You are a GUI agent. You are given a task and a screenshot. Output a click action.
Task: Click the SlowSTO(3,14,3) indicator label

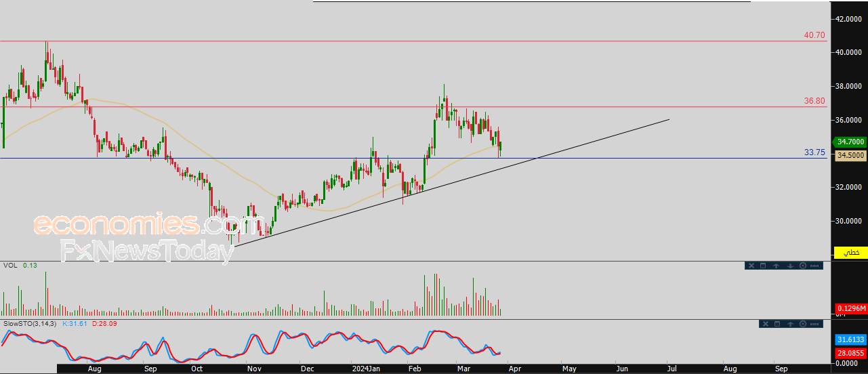point(30,324)
